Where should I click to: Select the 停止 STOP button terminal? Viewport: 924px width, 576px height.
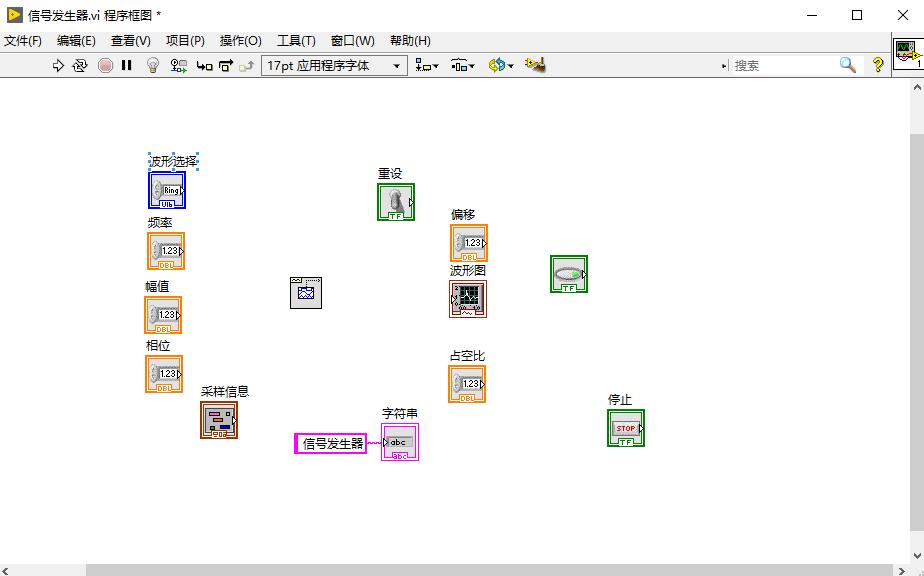[626, 428]
